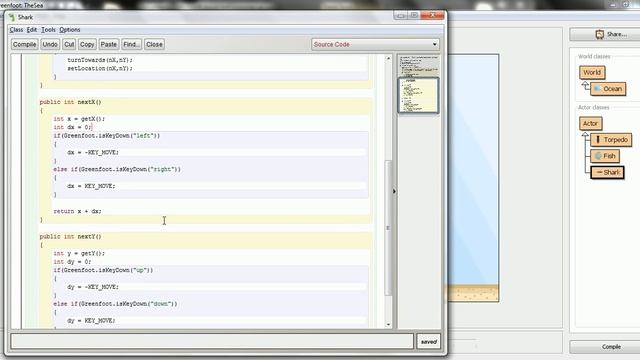Image resolution: width=640 pixels, height=360 pixels.
Task: Click the editor message status field
Action: pos(212,341)
